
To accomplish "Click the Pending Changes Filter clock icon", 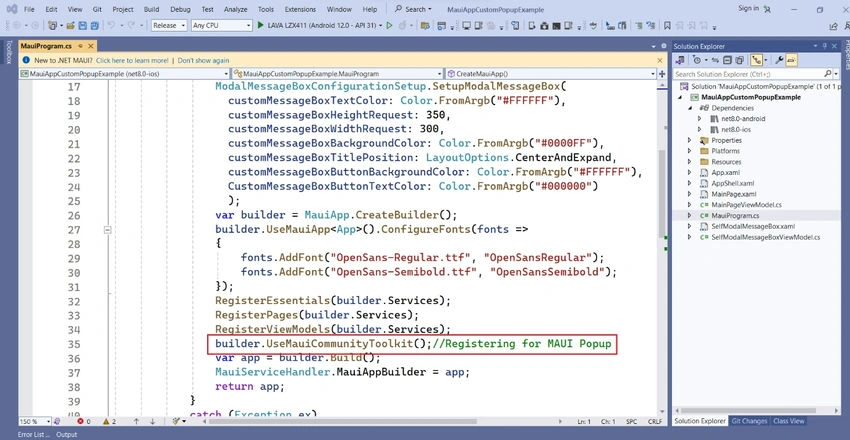I will point(697,60).
